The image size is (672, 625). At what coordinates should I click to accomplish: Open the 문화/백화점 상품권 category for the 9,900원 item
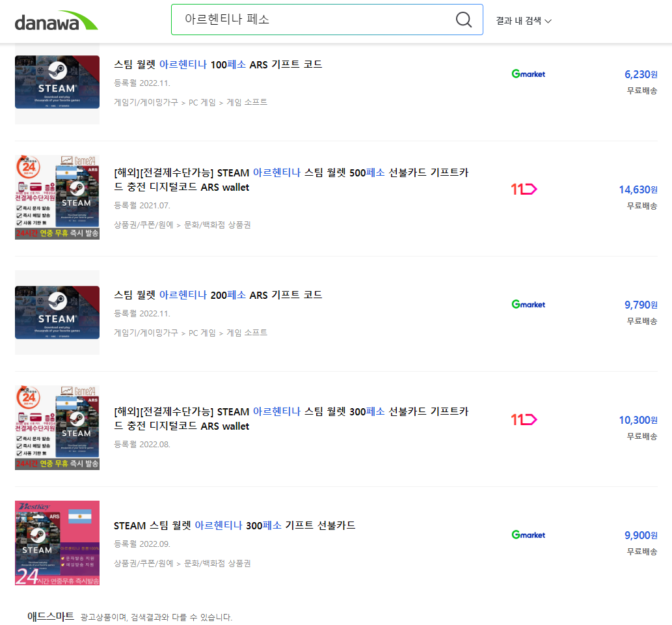point(217,563)
